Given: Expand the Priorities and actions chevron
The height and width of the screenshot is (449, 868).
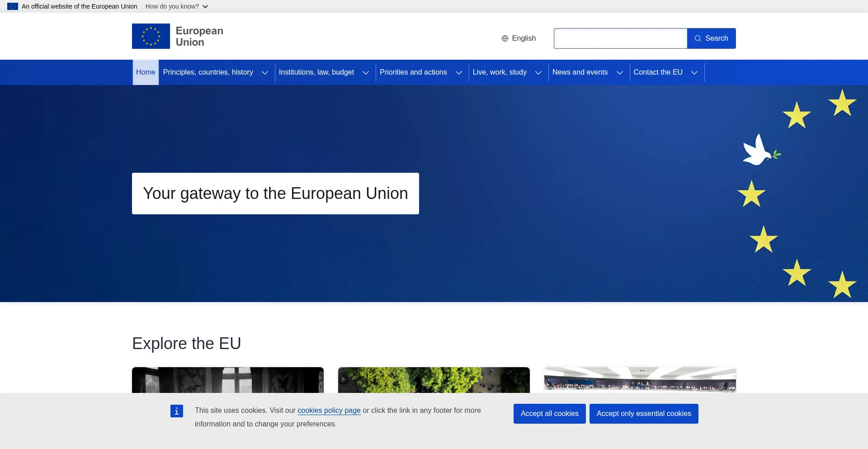Looking at the screenshot, I should [x=459, y=73].
